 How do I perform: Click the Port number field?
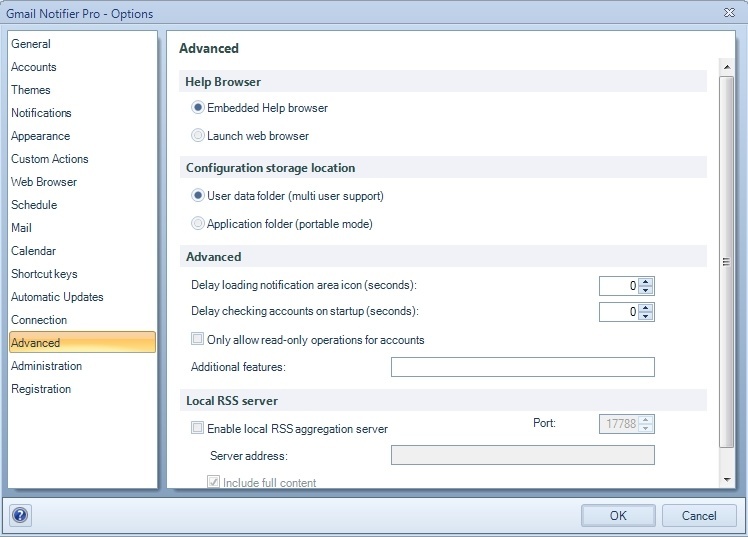pyautogui.click(x=619, y=423)
